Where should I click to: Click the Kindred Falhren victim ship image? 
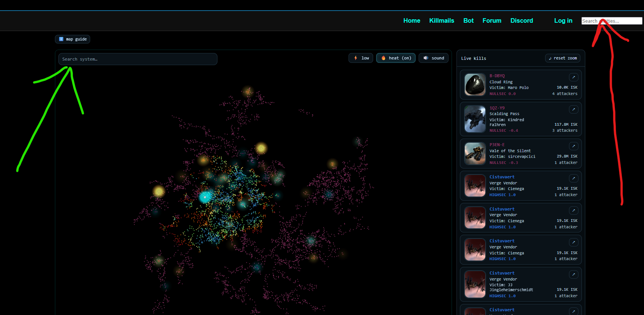coord(475,119)
